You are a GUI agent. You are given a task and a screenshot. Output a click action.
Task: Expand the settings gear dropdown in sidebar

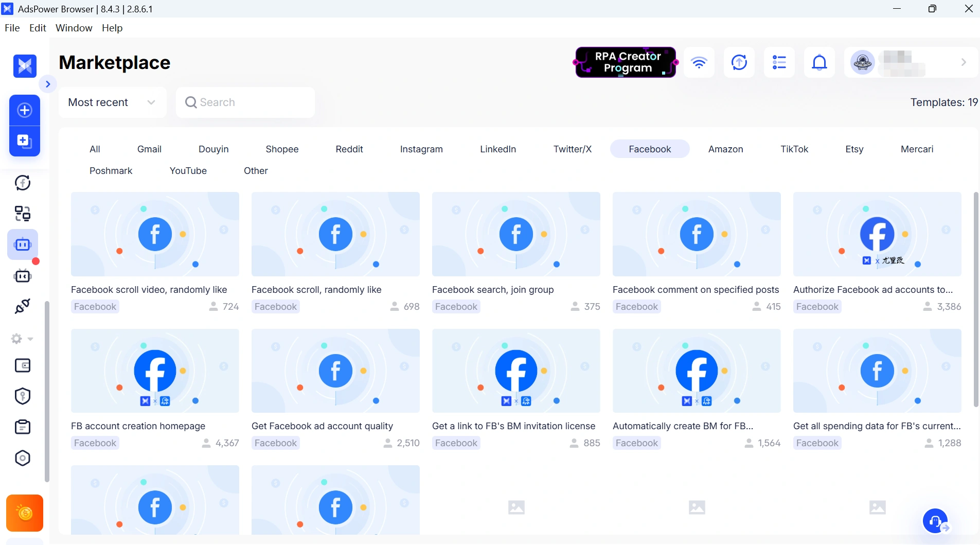(22, 339)
